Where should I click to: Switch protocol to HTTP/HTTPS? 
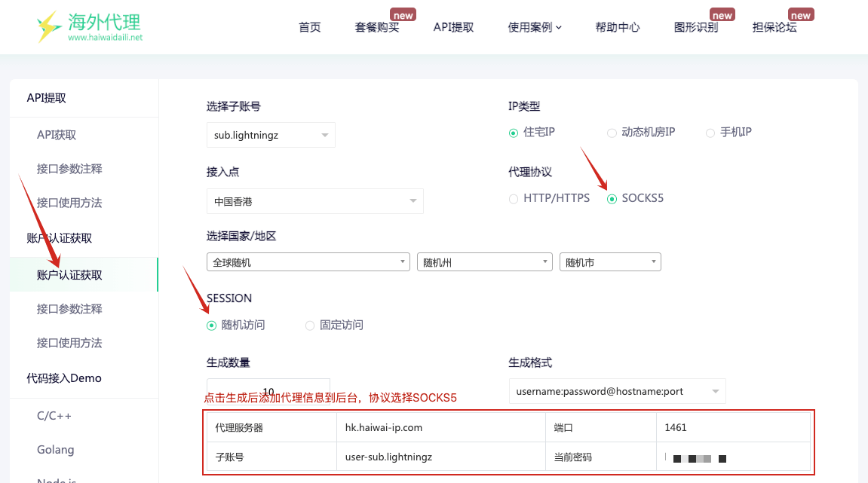pos(514,199)
